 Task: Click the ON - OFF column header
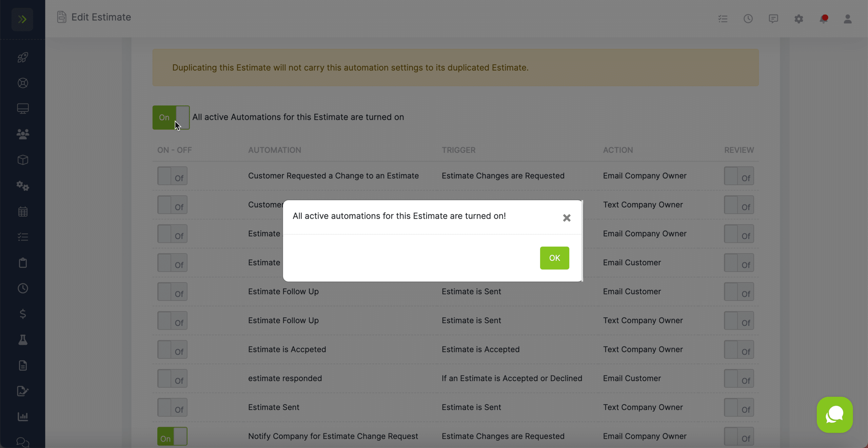174,150
